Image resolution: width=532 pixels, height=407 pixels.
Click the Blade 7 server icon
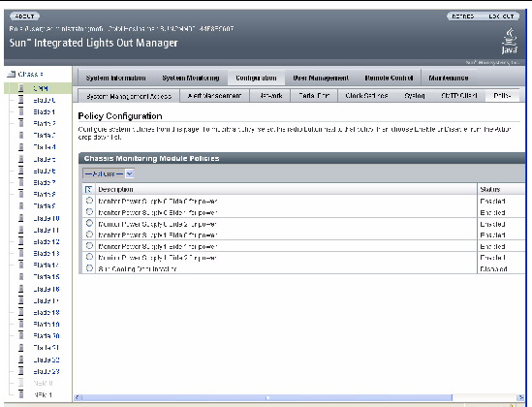(21, 182)
